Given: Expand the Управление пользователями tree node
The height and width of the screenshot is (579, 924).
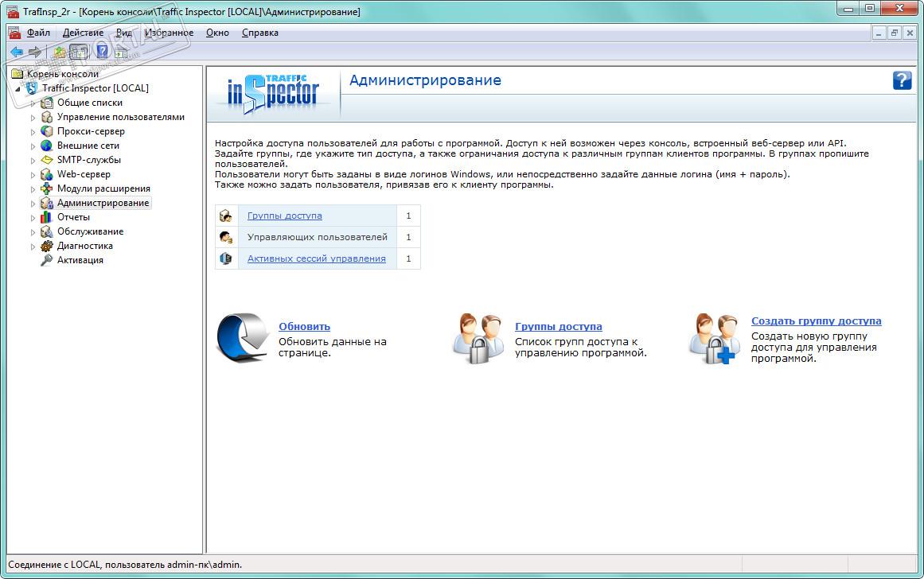Looking at the screenshot, I should coord(33,118).
